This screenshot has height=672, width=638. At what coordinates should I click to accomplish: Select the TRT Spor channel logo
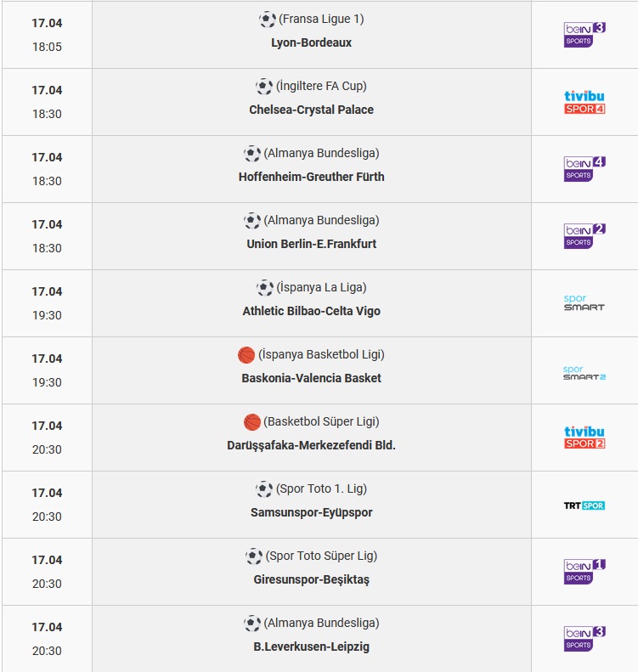click(584, 505)
